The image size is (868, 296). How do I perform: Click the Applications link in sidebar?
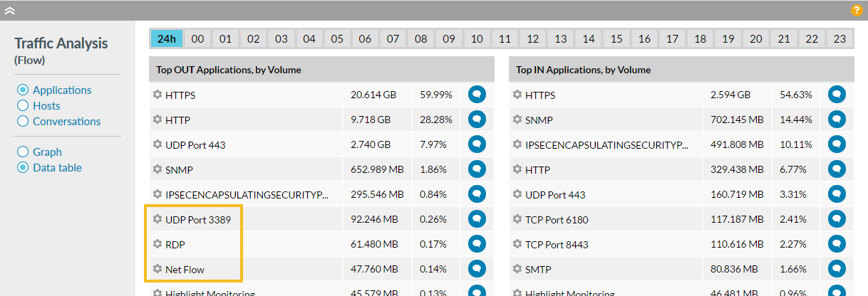tap(62, 90)
